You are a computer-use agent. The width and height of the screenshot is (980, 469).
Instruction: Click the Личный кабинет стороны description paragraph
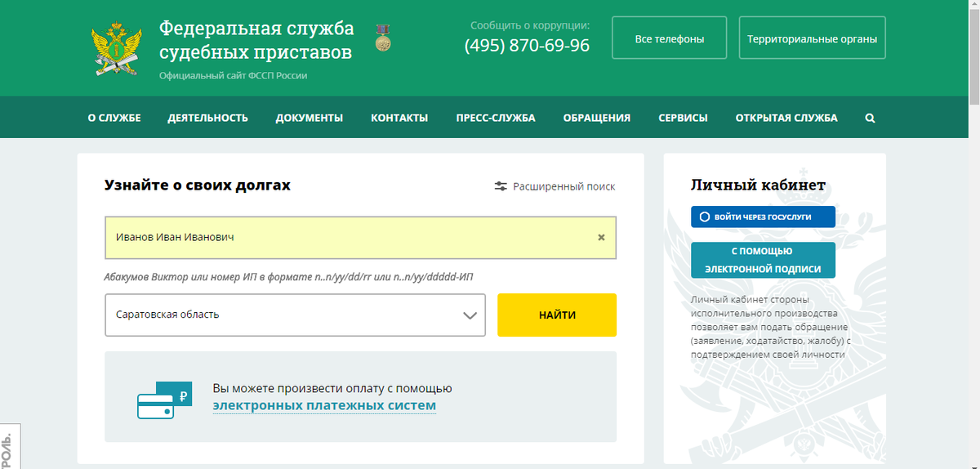pyautogui.click(x=771, y=327)
